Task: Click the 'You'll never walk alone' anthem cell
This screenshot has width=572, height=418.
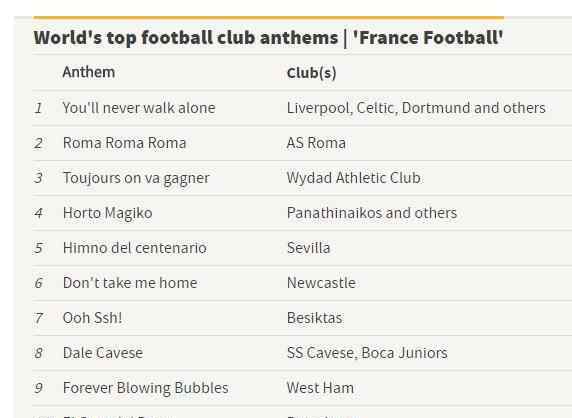Action: 139,108
